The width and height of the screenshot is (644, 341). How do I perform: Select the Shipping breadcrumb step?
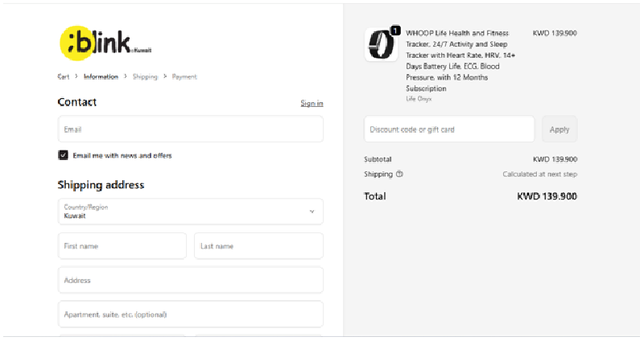(145, 77)
